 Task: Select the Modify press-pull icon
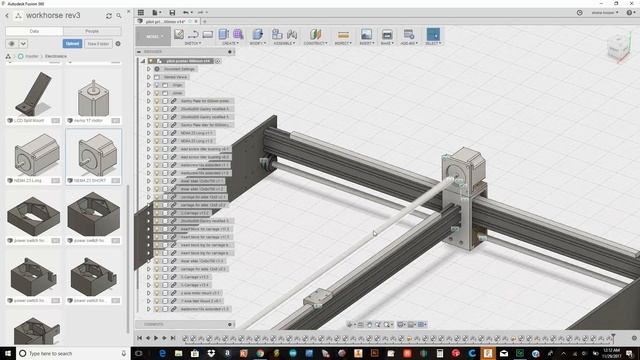click(x=258, y=34)
